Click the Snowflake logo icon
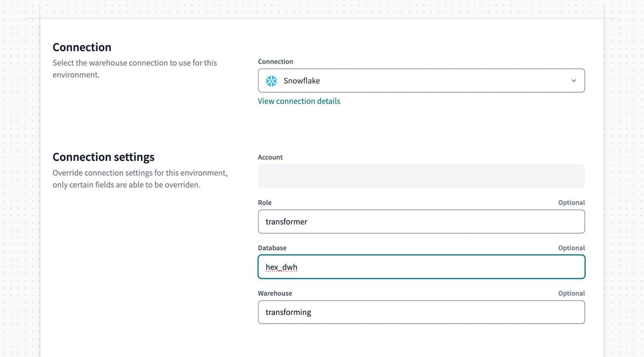The height and width of the screenshot is (357, 644). click(x=271, y=81)
